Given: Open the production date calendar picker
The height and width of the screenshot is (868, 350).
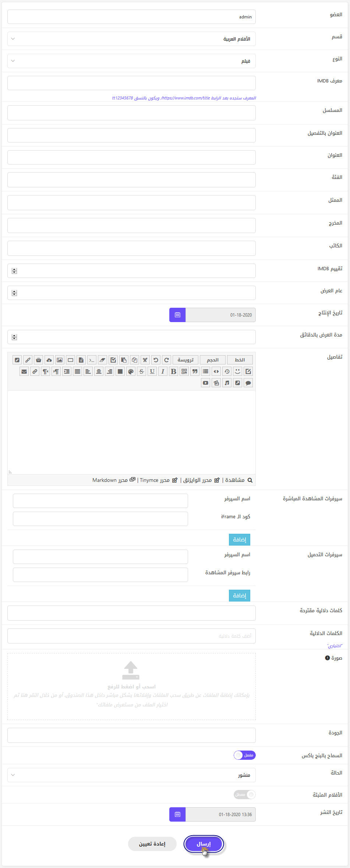Looking at the screenshot, I should pyautogui.click(x=177, y=315).
